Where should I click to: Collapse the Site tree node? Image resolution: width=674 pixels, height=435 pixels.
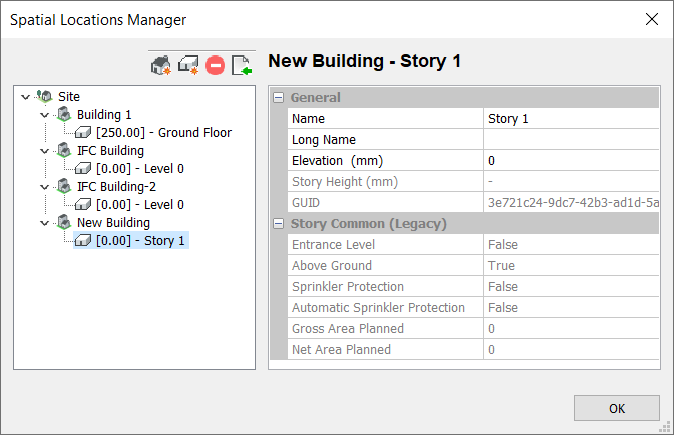click(x=25, y=97)
